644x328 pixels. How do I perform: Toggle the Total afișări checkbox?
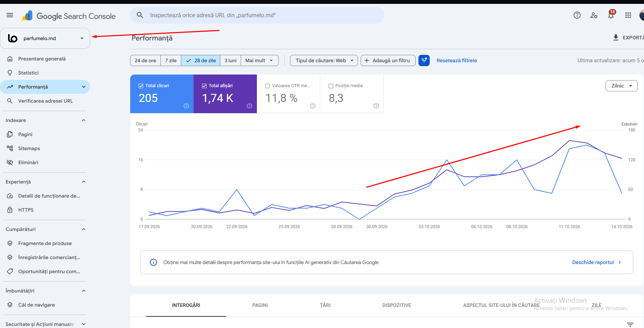tap(204, 86)
